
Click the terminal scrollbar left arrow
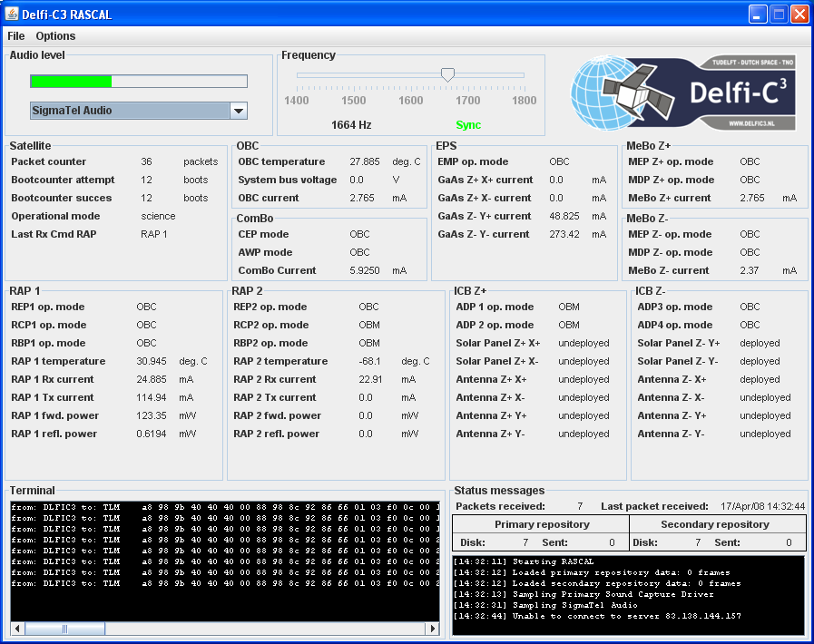pyautogui.click(x=16, y=628)
